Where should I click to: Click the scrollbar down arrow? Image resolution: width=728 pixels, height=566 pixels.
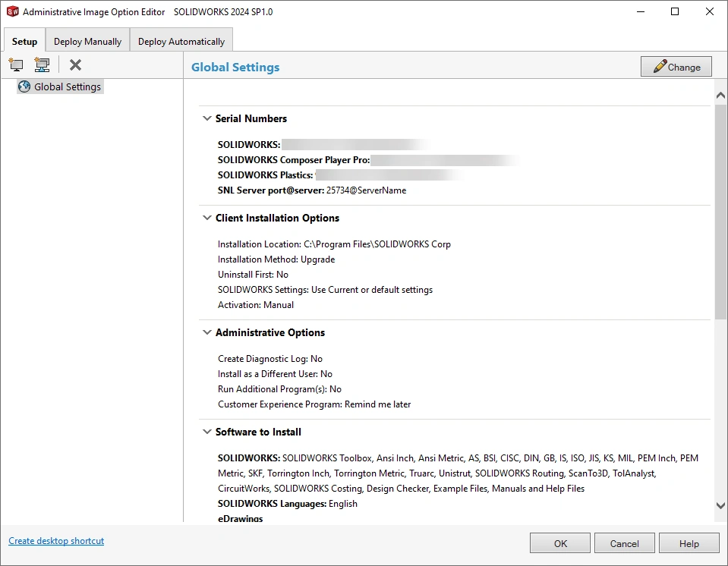pos(720,505)
